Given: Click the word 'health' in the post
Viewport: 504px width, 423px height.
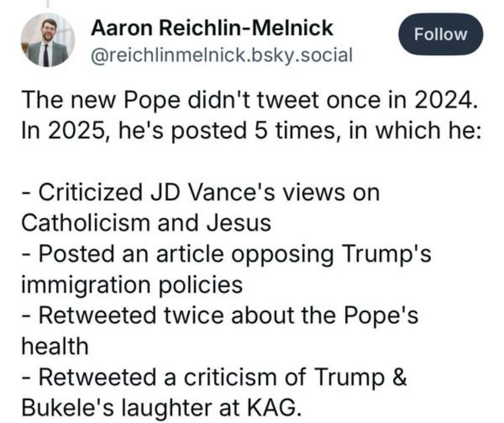Looking at the screenshot, I should 55,346.
